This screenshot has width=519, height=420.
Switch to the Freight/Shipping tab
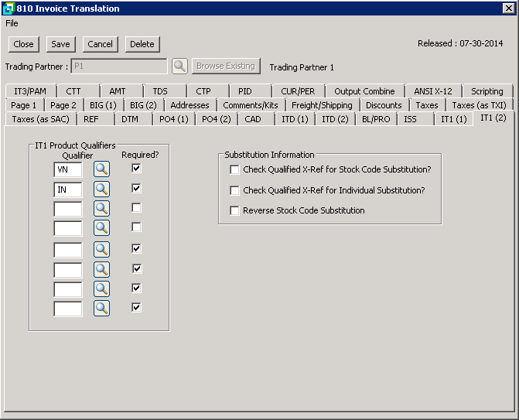coord(322,105)
